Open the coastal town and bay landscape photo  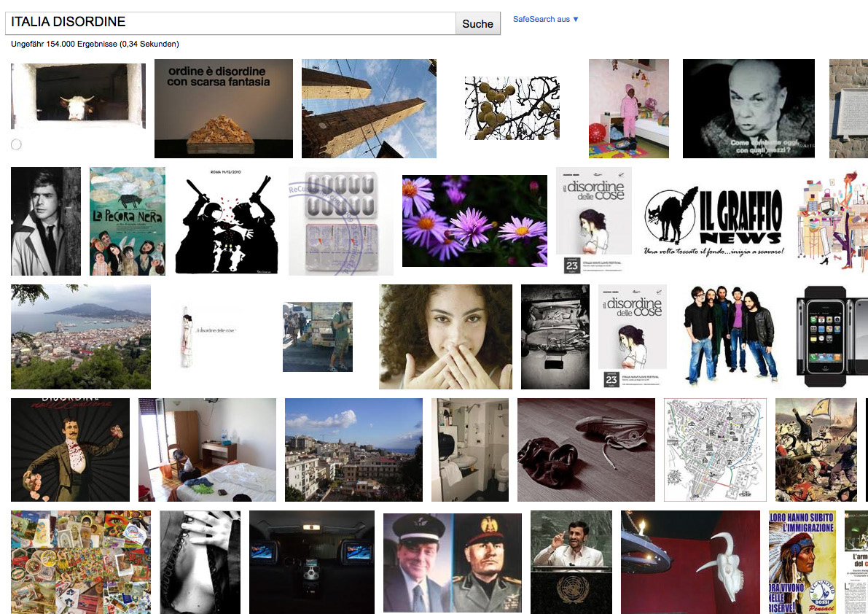click(81, 337)
